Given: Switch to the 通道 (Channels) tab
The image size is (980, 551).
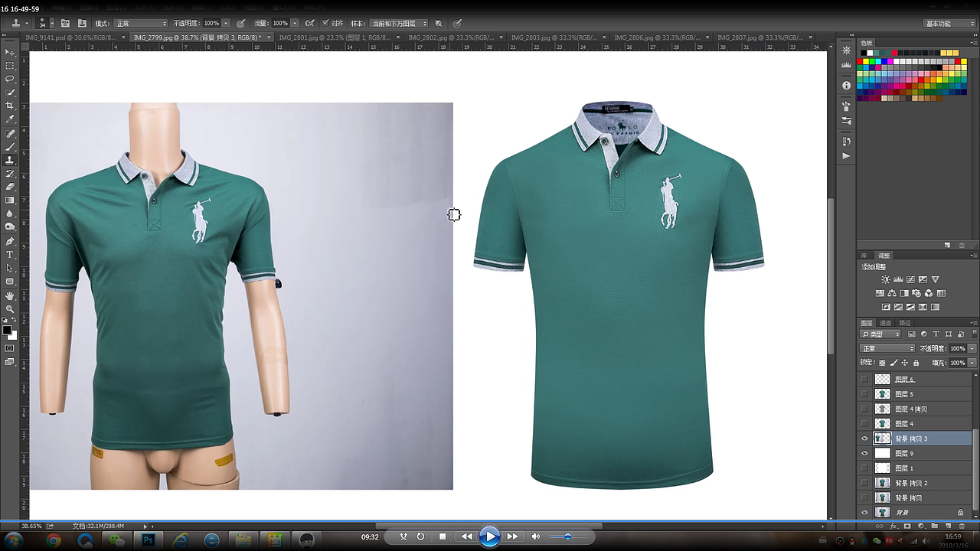Looking at the screenshot, I should (x=885, y=323).
